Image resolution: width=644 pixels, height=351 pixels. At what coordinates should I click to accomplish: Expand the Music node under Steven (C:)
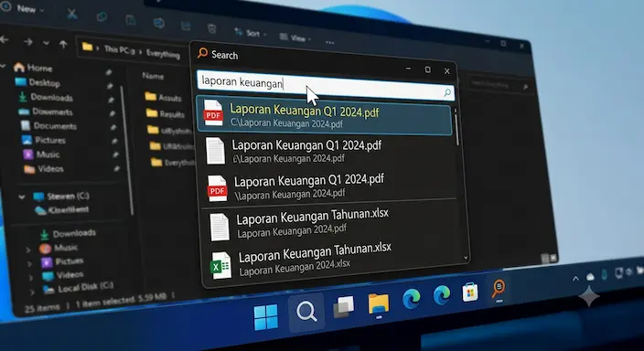(x=28, y=250)
